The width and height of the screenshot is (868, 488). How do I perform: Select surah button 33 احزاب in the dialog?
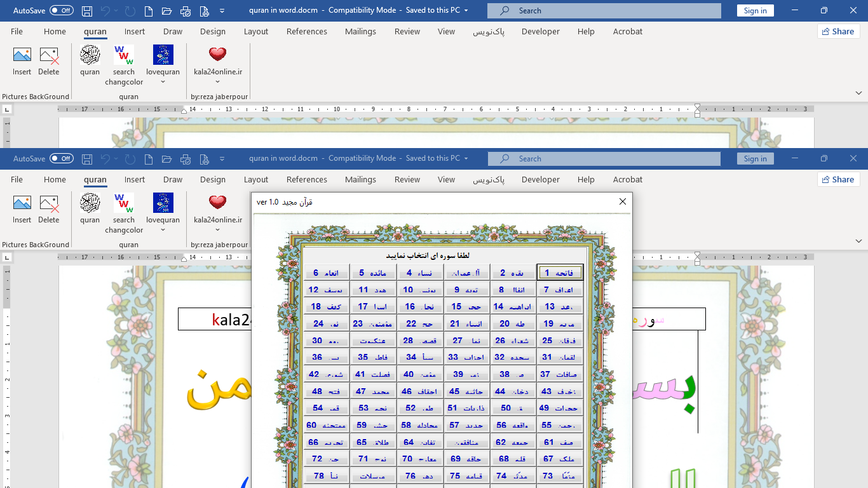(x=466, y=357)
